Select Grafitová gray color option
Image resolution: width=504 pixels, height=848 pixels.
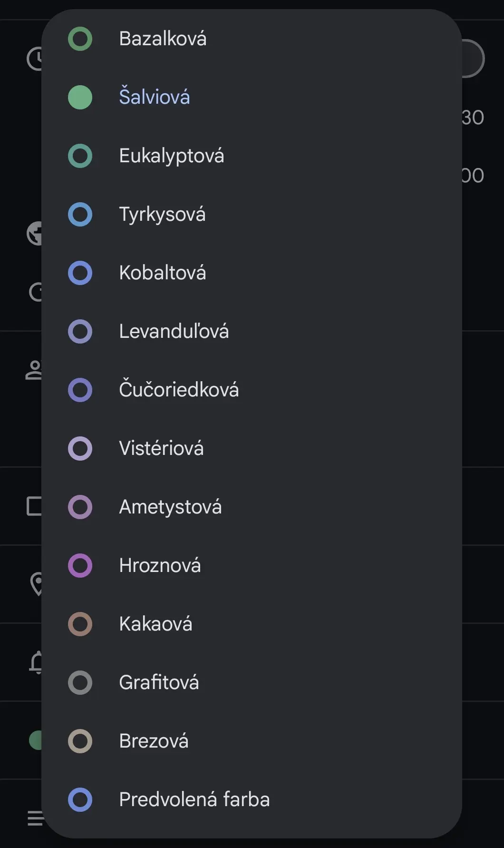[x=252, y=682]
